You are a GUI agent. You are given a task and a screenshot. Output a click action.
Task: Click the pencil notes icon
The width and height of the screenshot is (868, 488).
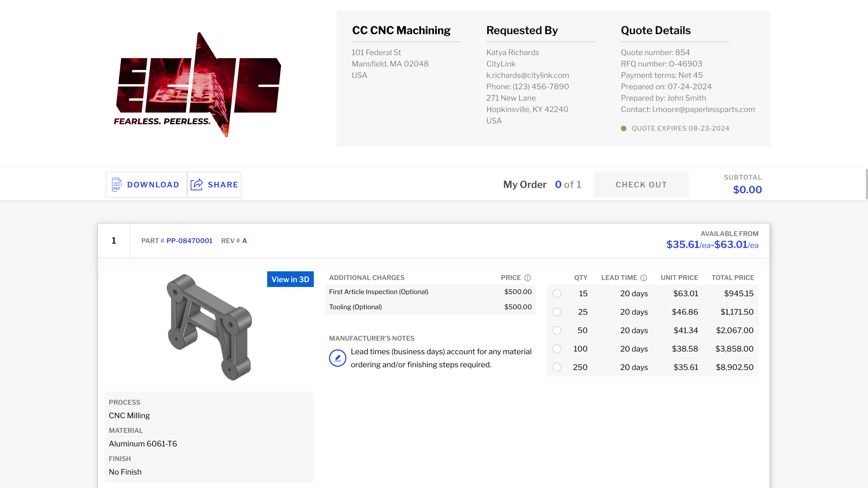pyautogui.click(x=338, y=358)
